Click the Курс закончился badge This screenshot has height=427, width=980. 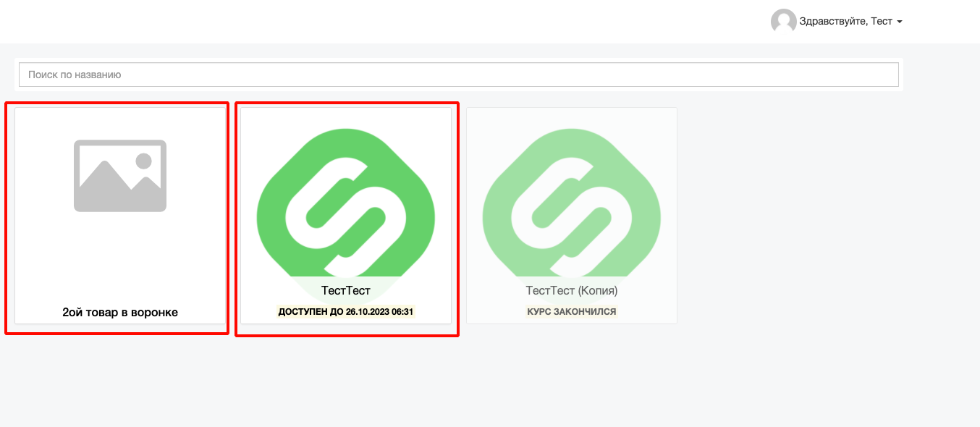click(x=571, y=312)
